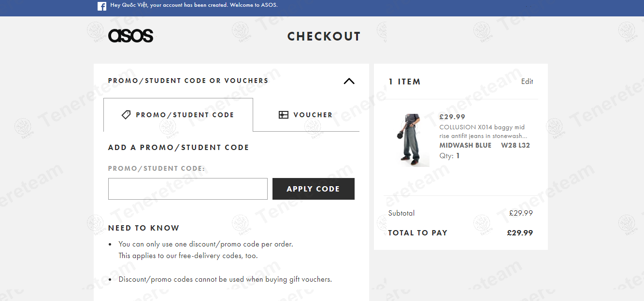This screenshot has height=301, width=644.
Task: Click the price tag icon on promo tab
Action: (x=126, y=115)
